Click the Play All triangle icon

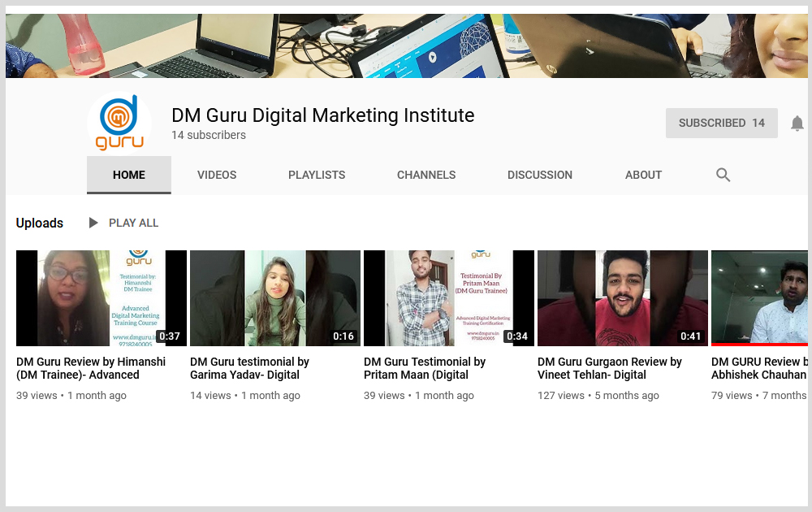point(93,223)
